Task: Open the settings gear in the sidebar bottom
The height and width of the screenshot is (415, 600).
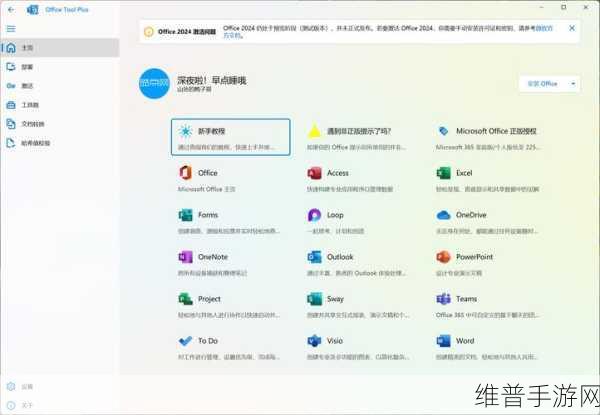Action: pos(11,386)
